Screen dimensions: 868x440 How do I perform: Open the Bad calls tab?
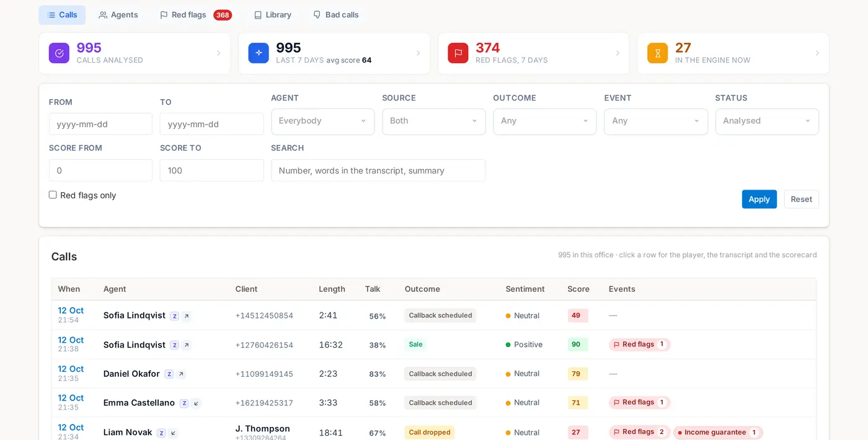335,15
